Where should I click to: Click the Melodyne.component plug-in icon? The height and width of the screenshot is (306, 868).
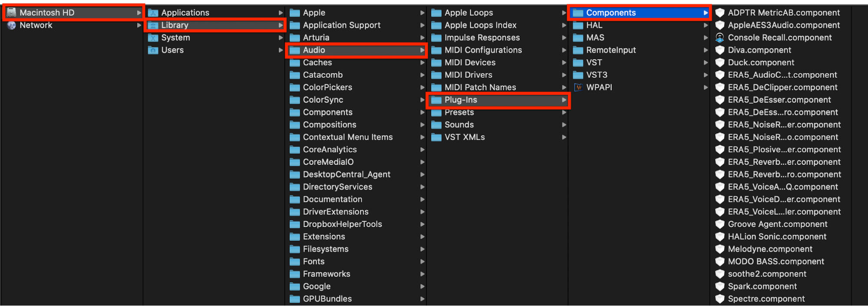pyautogui.click(x=720, y=249)
